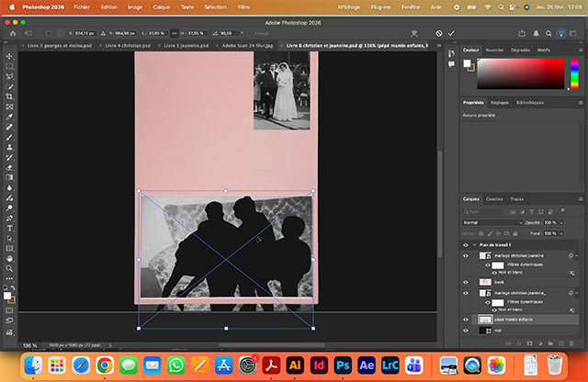Viewport: 588px width, 382px height.
Task: Select the Spot Healing Brush tool
Action: click(9, 127)
